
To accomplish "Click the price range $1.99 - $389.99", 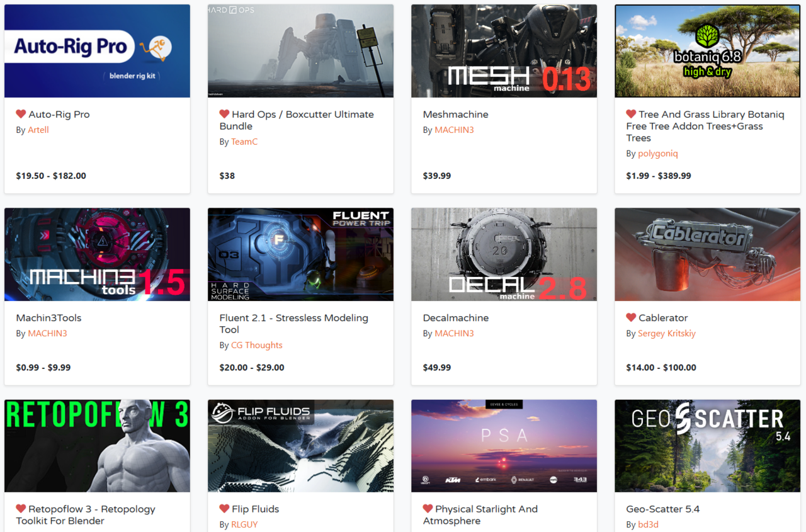I will tap(659, 176).
